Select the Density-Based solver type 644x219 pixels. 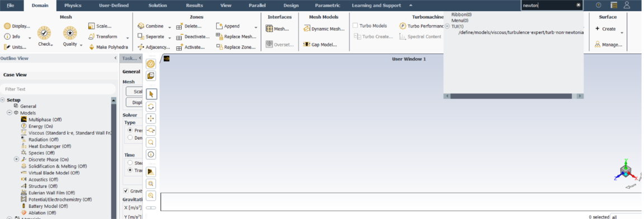130,138
